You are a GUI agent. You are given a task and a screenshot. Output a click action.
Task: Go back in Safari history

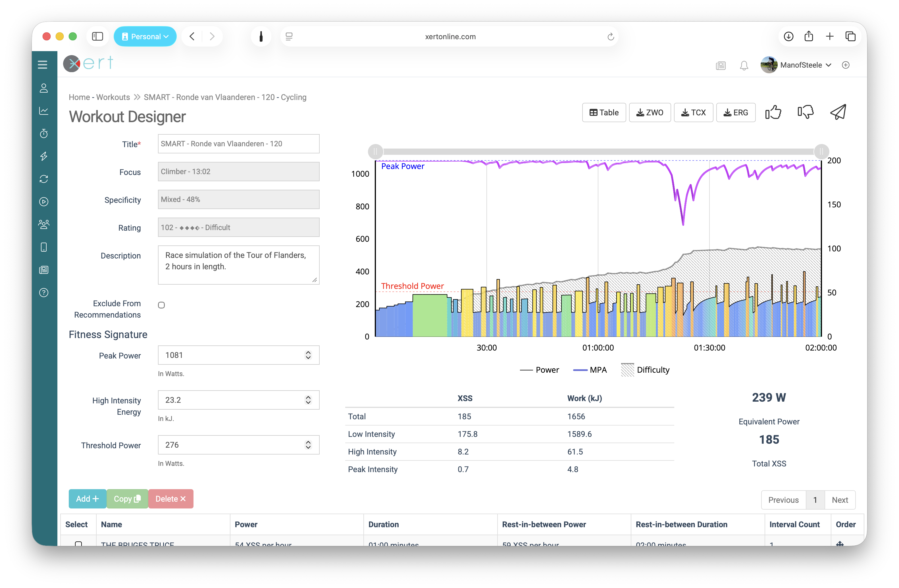pos(192,37)
